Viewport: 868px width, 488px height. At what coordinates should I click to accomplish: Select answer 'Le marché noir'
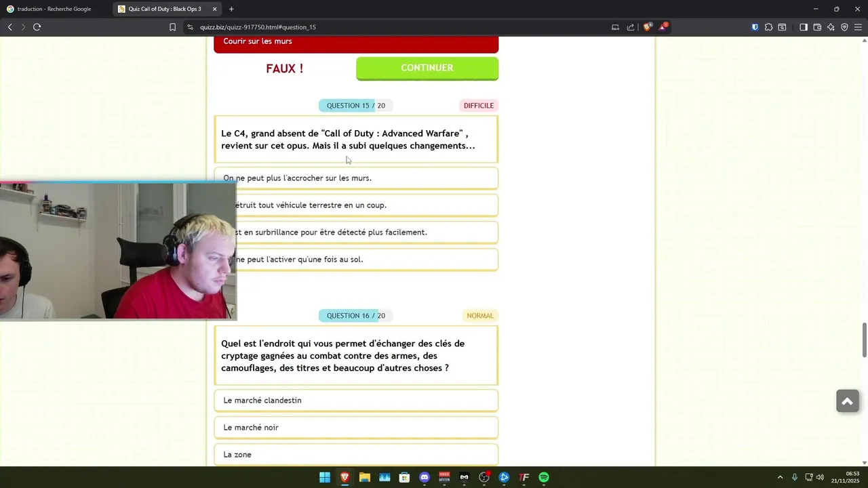tap(356, 428)
